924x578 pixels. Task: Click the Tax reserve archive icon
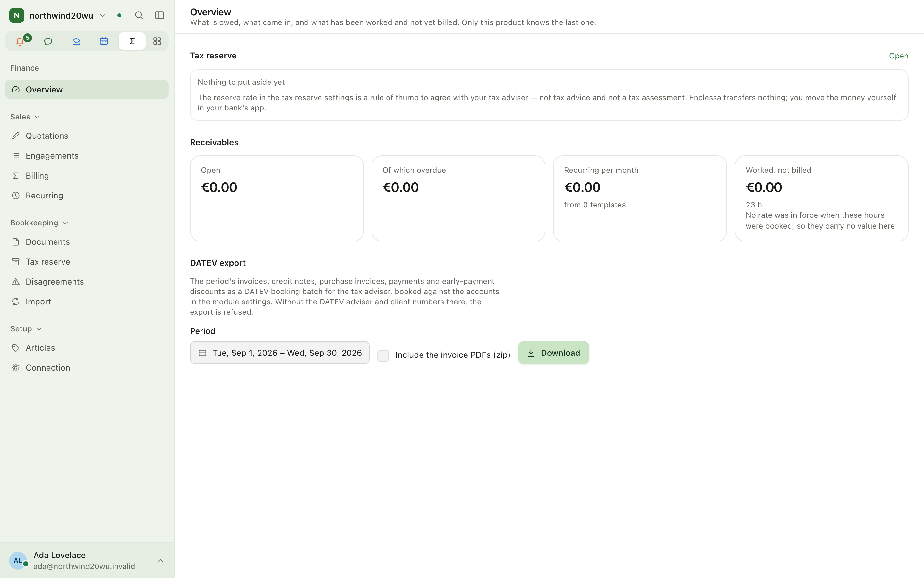pyautogui.click(x=16, y=261)
